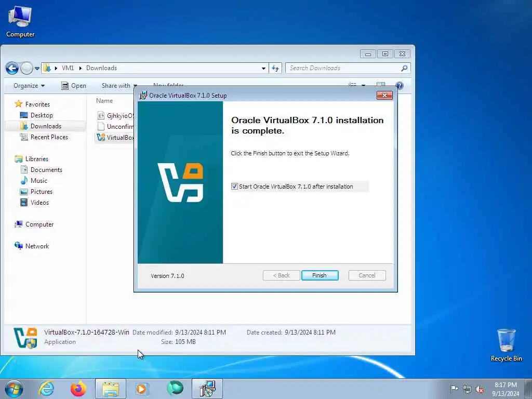Click the Windows Explorer taskbar button
This screenshot has width=532, height=399.
tap(111, 389)
